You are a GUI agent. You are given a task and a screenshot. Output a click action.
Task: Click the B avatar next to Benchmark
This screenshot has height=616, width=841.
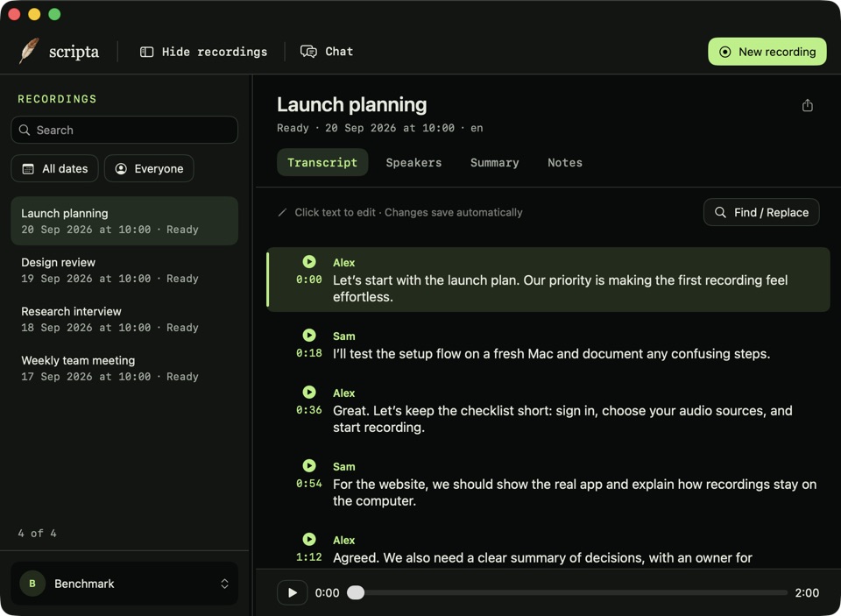pyautogui.click(x=32, y=584)
